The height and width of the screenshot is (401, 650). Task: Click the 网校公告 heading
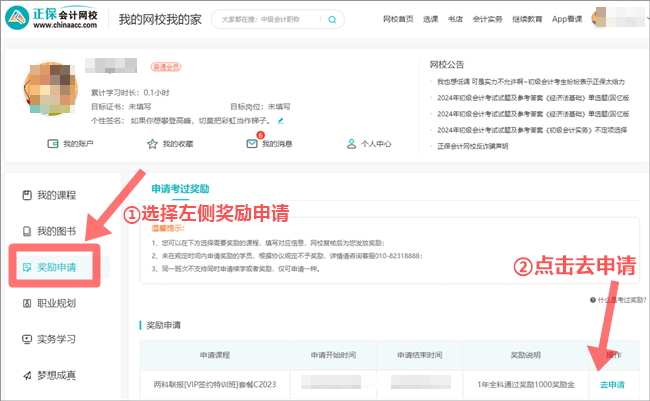pos(447,65)
